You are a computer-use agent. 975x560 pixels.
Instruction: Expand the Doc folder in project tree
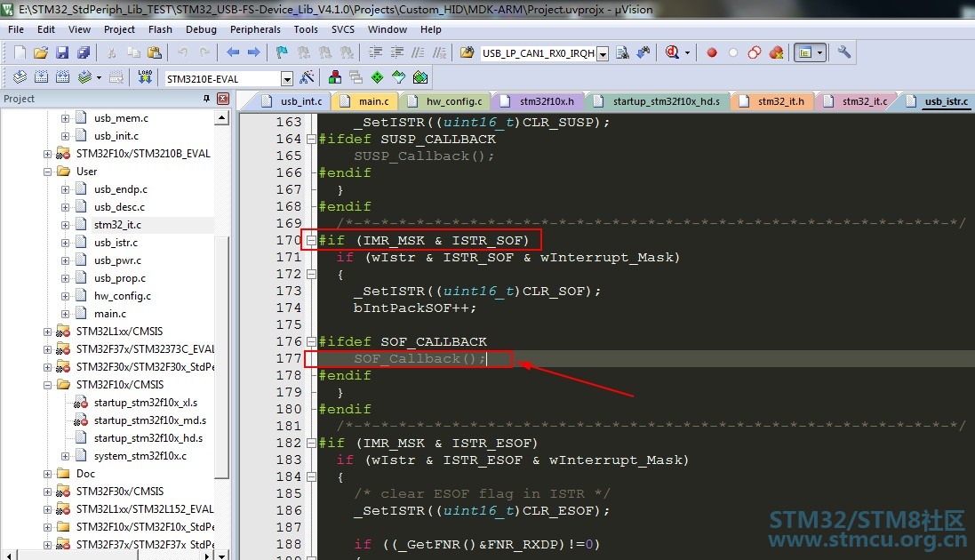(47, 474)
